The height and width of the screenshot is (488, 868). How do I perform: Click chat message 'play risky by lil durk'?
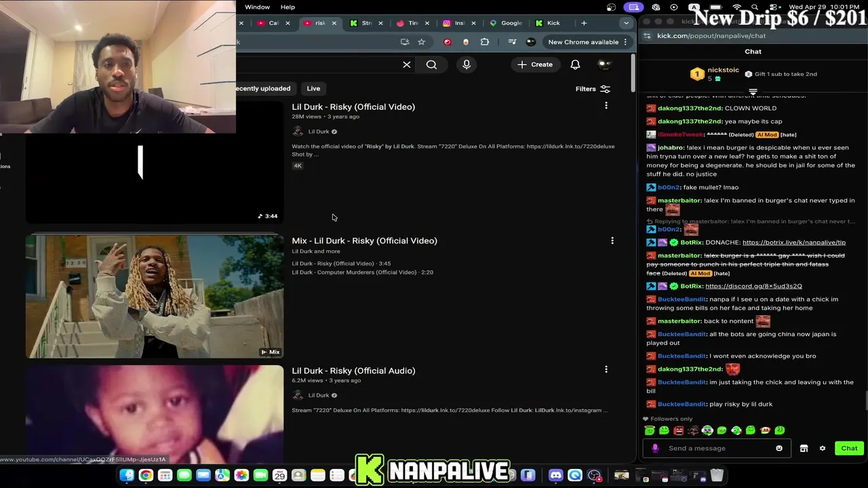(741, 404)
